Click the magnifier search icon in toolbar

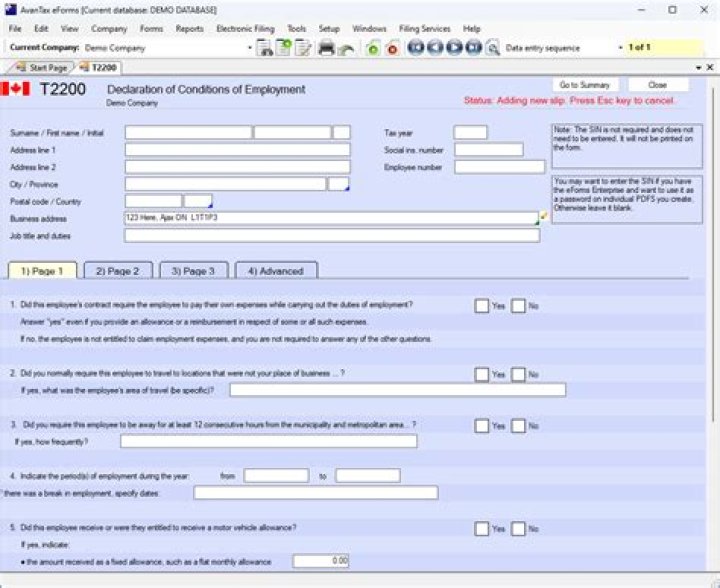(494, 48)
